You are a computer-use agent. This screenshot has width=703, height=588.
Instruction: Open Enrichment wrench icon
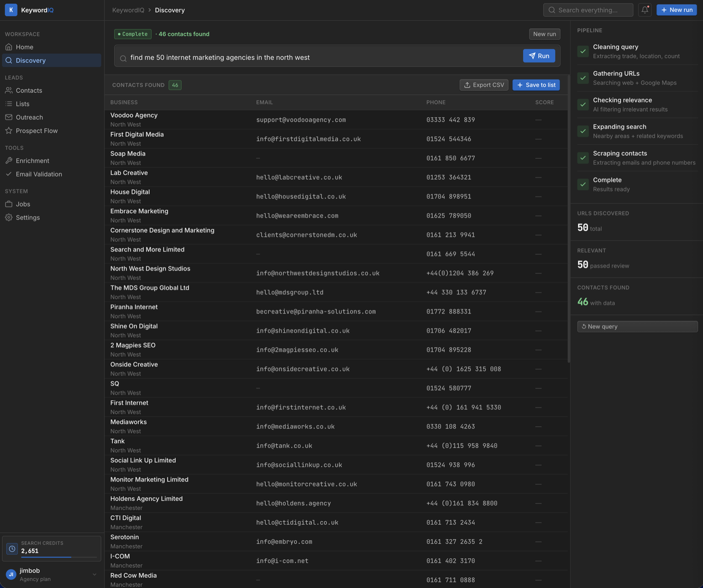9,161
